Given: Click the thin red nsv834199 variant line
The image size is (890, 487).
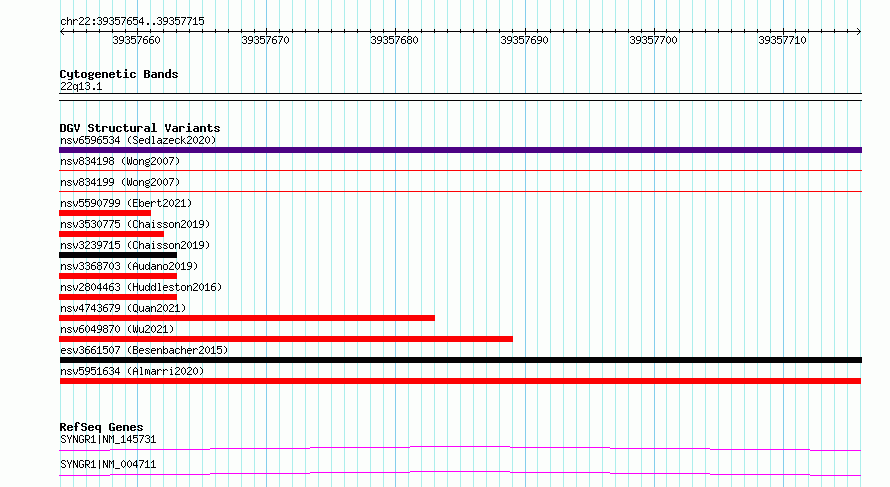Looking at the screenshot, I should click(x=460, y=191).
